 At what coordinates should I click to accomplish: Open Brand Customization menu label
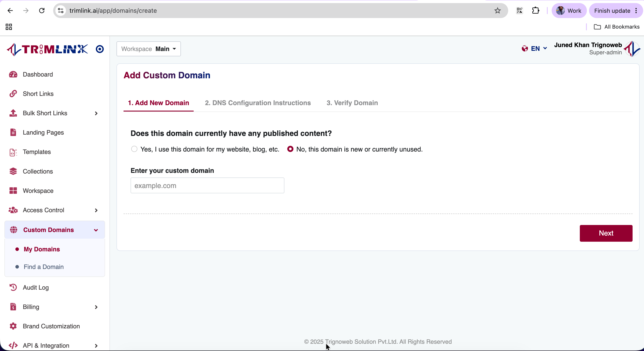click(51, 326)
